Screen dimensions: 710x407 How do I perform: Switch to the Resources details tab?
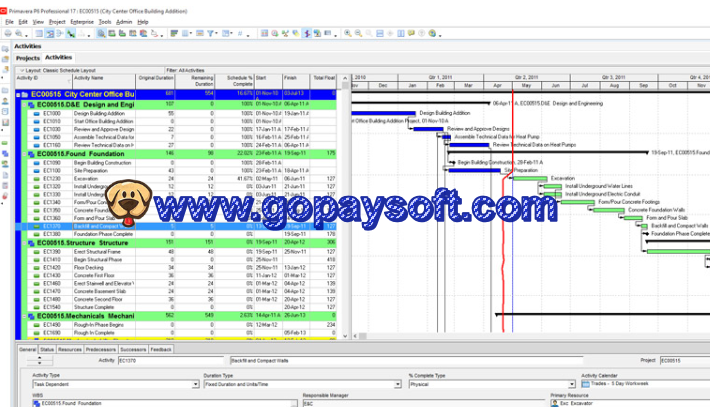[70, 350]
